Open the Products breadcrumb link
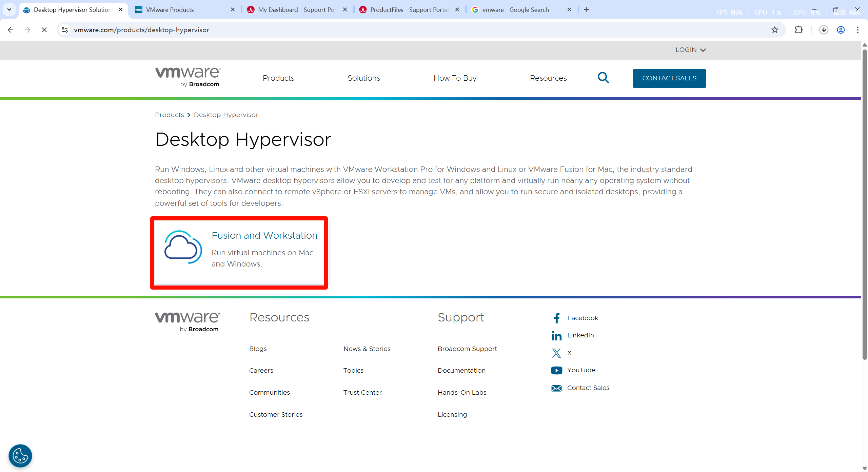This screenshot has width=868, height=472. (x=169, y=115)
